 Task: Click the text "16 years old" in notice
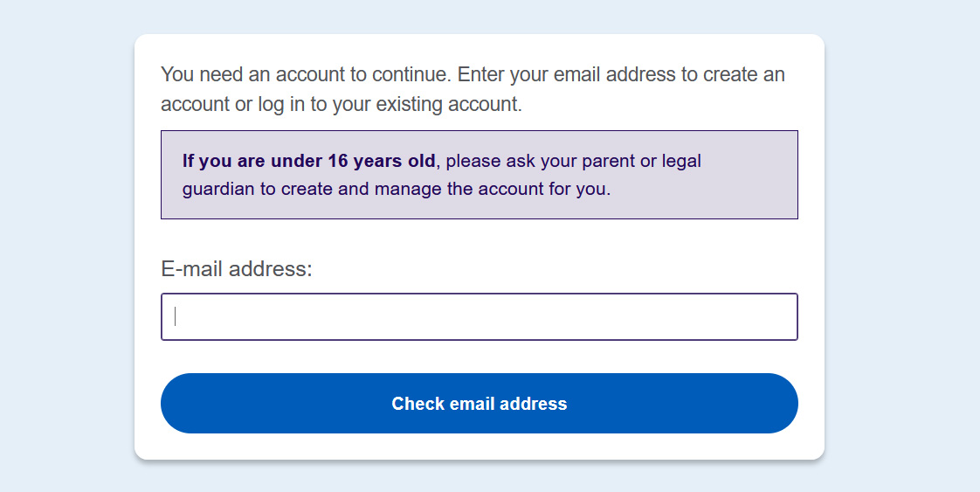point(381,161)
